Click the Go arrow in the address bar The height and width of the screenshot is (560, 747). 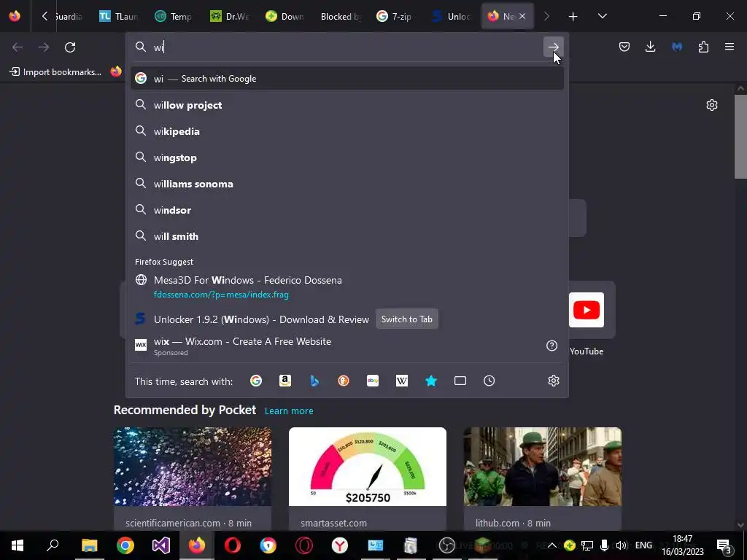click(x=553, y=47)
